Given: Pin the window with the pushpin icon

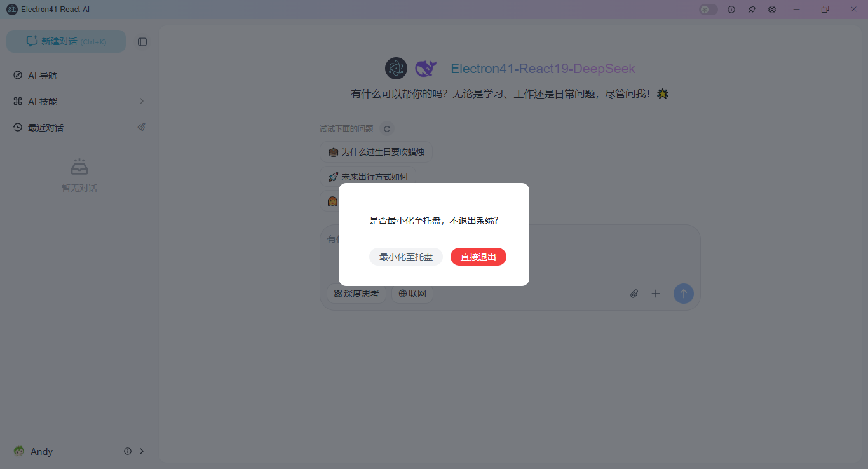Looking at the screenshot, I should point(752,10).
